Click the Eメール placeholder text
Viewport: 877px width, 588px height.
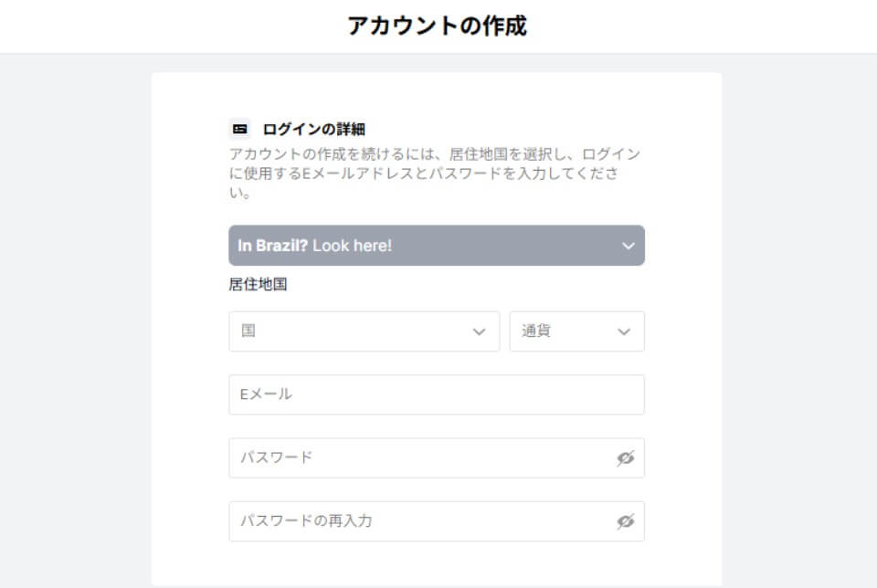click(266, 394)
